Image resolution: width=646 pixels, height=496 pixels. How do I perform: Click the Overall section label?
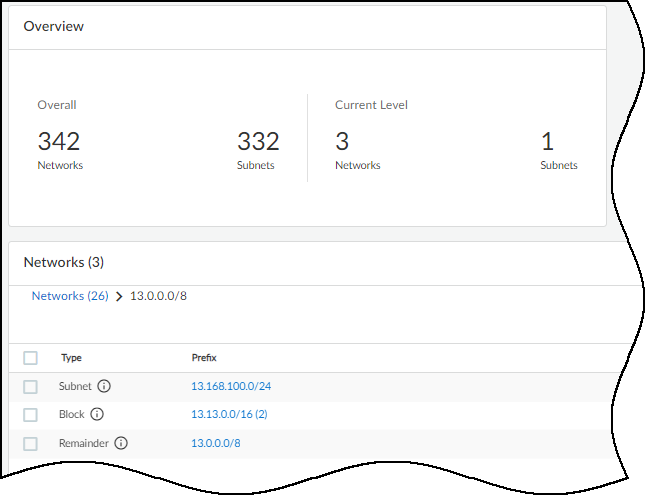pyautogui.click(x=57, y=105)
